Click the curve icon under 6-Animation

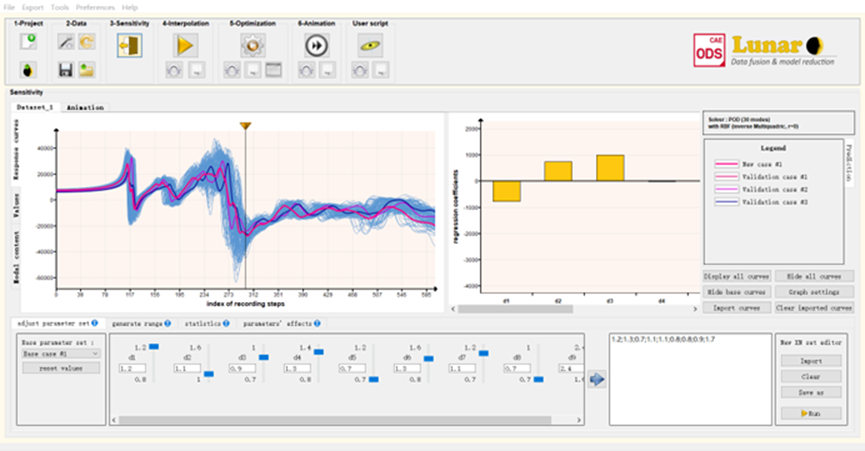coord(307,70)
